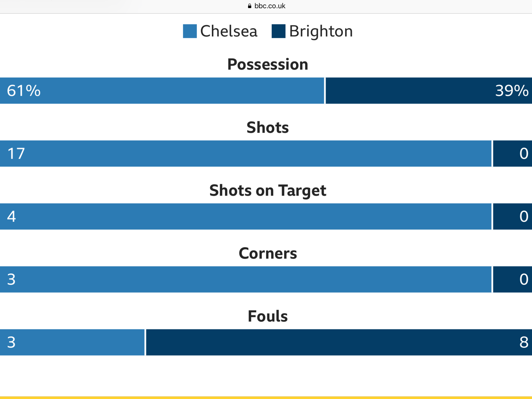Viewport: 532px width, 399px height.
Task: Click Brighton's 0 shots on target bar
Action: tap(513, 216)
